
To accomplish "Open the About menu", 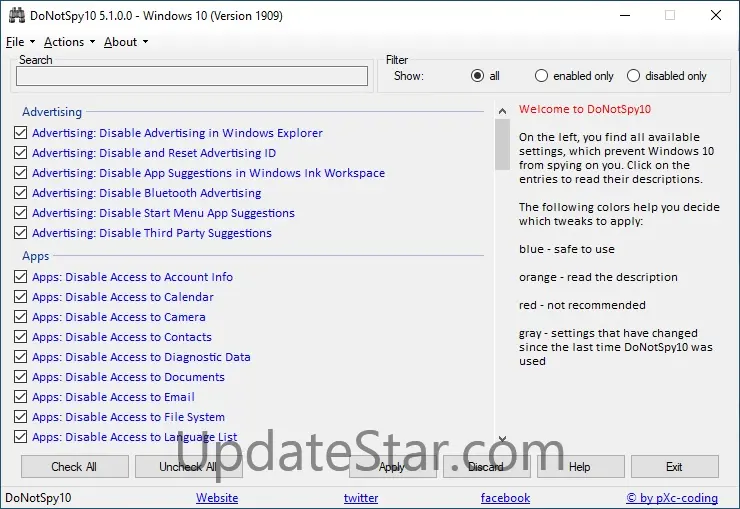I will click(x=126, y=42).
